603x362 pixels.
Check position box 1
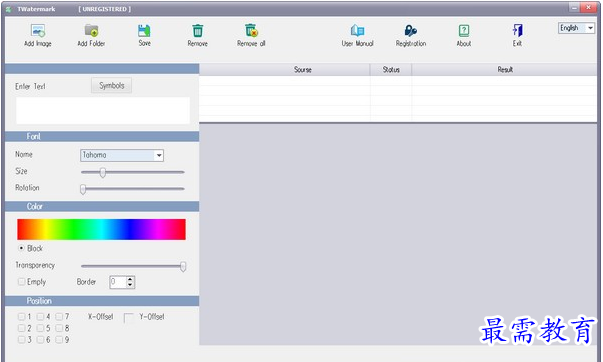(22, 317)
